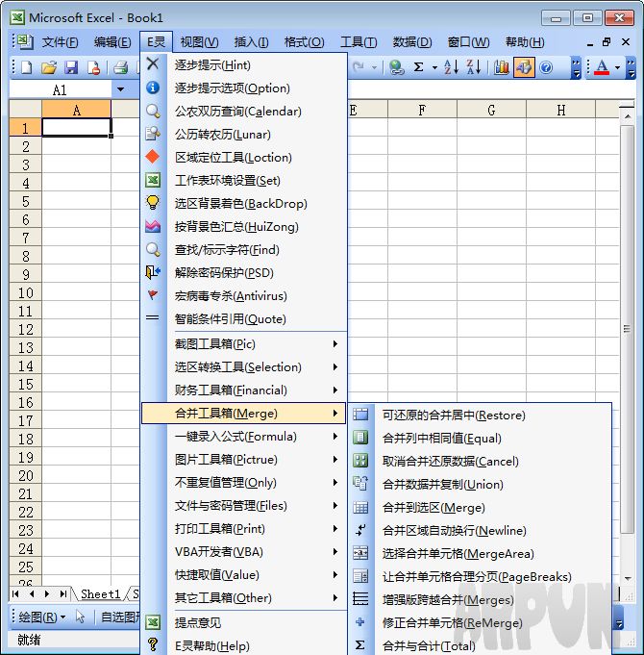Image resolution: width=644 pixels, height=655 pixels.
Task: Select 合并到选区(Merge) submenu item
Action: pyautogui.click(x=480, y=508)
